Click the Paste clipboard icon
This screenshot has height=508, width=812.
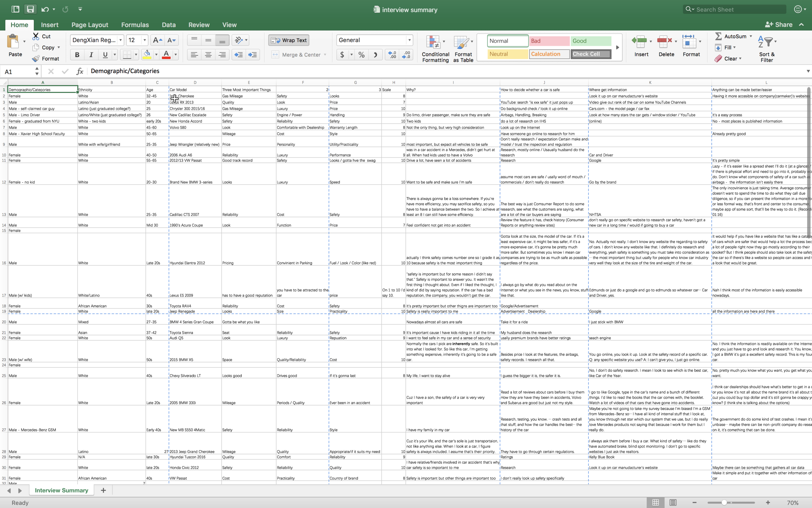[13, 41]
